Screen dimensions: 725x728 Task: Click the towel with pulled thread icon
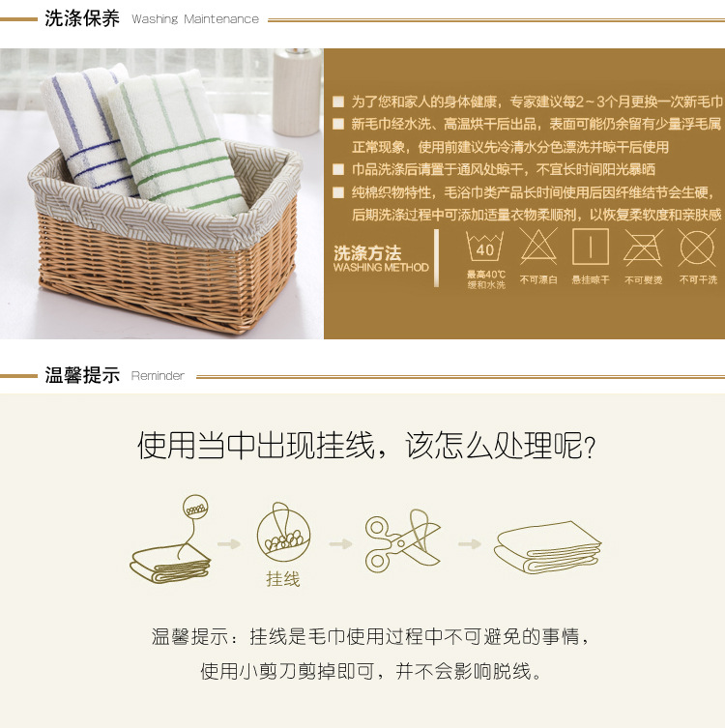click(171, 539)
